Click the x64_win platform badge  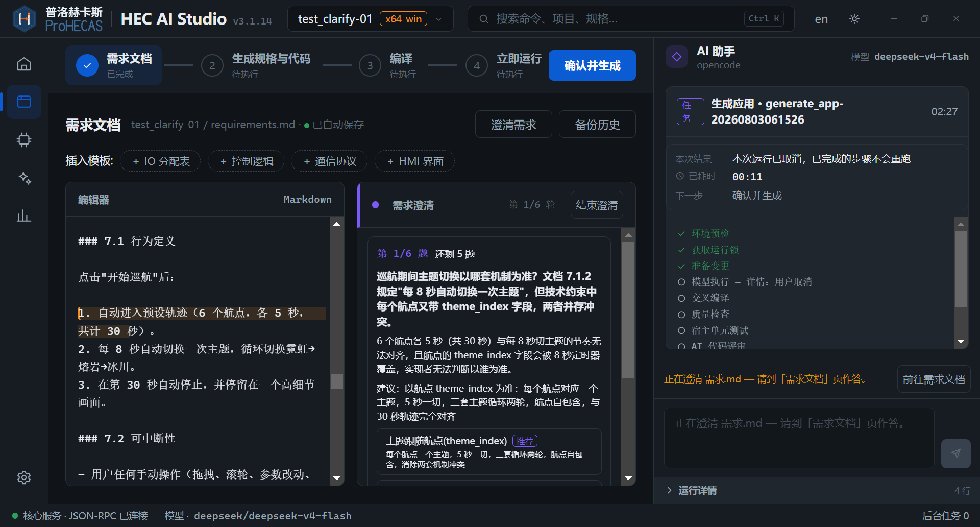403,19
